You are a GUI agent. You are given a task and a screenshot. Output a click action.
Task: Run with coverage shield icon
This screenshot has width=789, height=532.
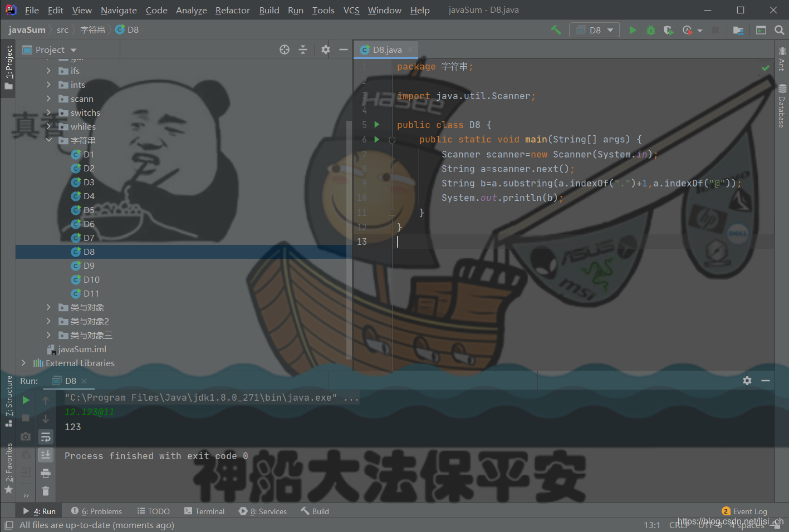[668, 30]
